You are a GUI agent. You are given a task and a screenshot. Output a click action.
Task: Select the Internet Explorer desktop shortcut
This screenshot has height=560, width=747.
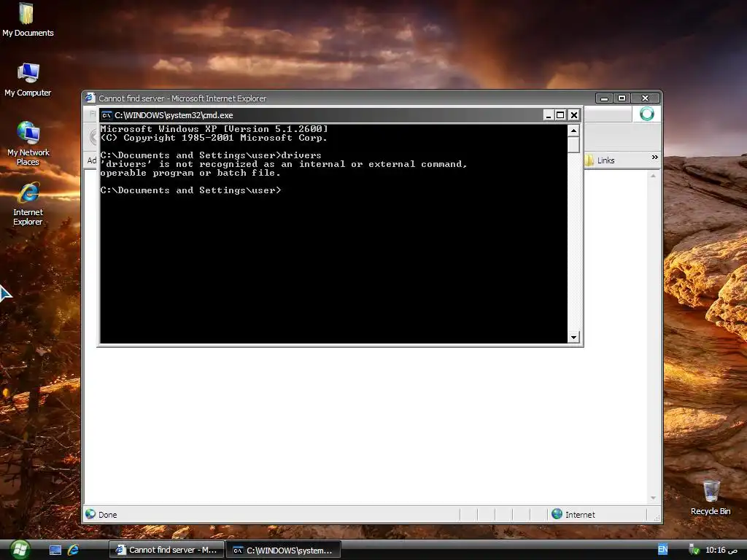[28, 204]
